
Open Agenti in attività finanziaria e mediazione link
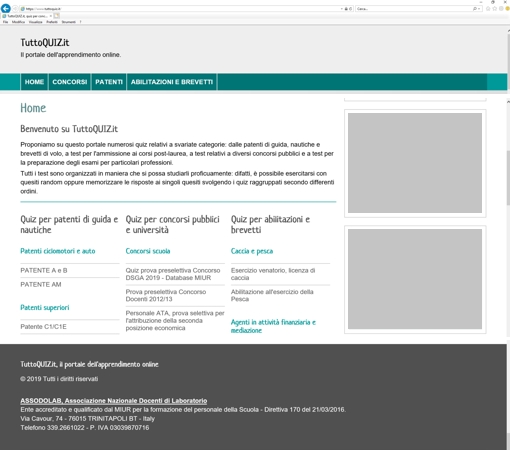273,326
